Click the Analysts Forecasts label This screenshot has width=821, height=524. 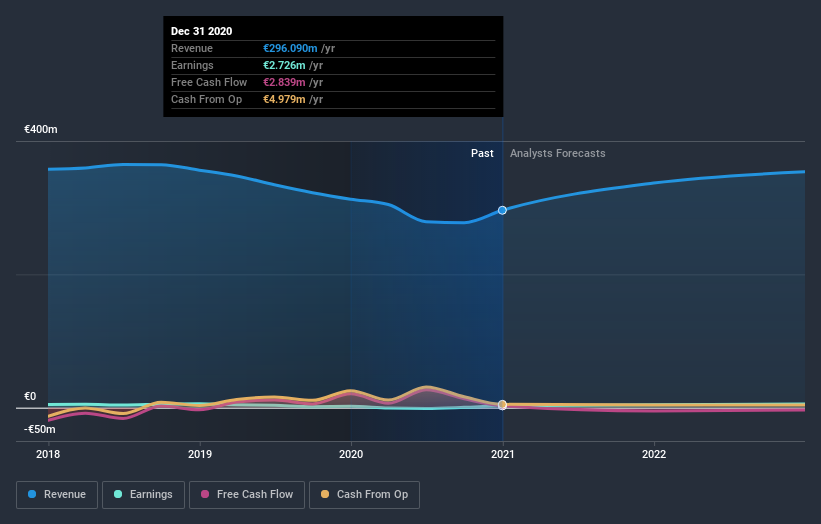pyautogui.click(x=558, y=153)
